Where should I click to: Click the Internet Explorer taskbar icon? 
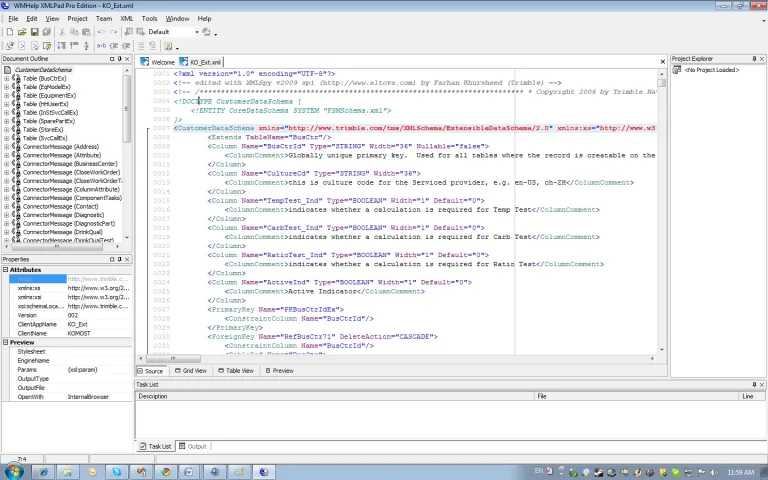(x=43, y=472)
